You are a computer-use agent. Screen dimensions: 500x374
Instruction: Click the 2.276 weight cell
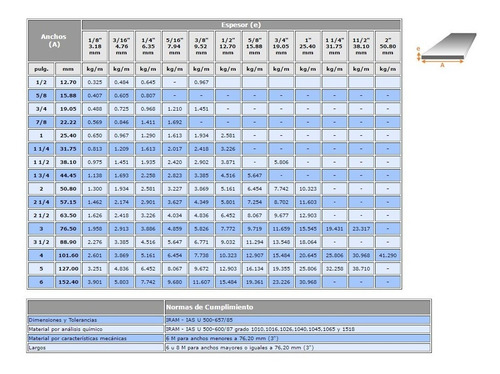[x=95, y=242]
